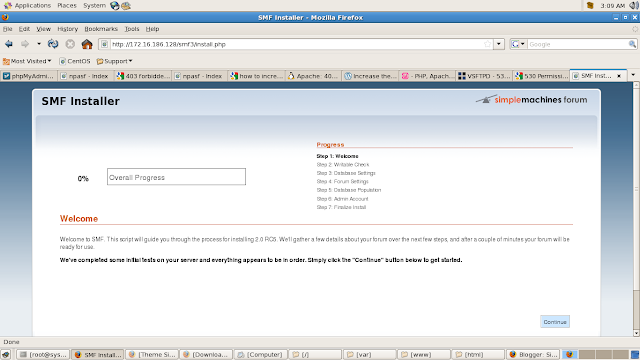Open the Help menu
The image size is (640, 360).
[x=152, y=29]
